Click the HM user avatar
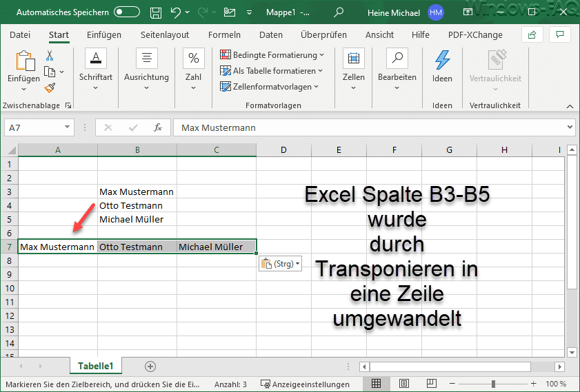 pyautogui.click(x=435, y=12)
